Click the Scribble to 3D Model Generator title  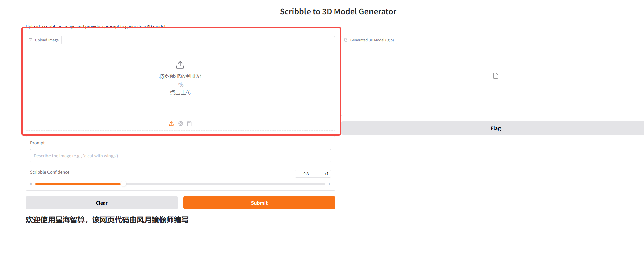point(338,12)
